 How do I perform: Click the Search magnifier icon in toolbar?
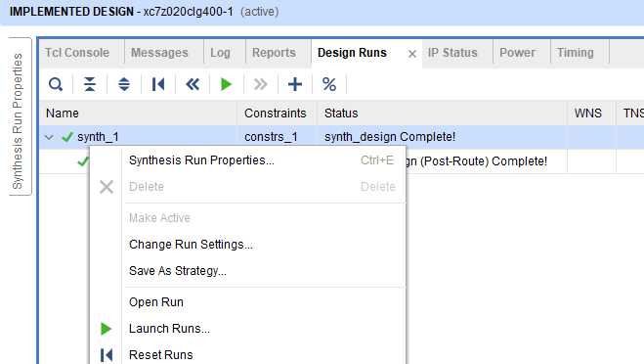56,84
